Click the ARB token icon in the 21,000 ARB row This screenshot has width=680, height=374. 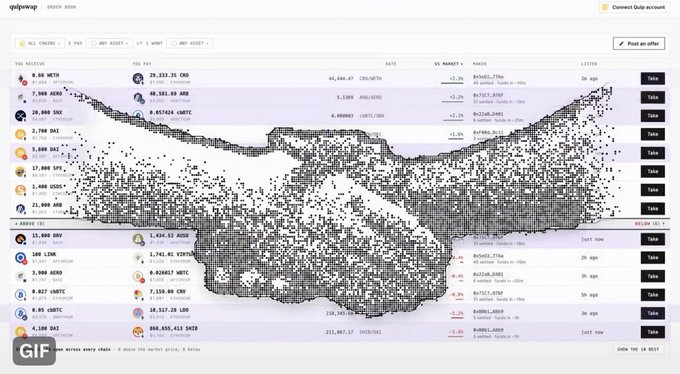20,209
